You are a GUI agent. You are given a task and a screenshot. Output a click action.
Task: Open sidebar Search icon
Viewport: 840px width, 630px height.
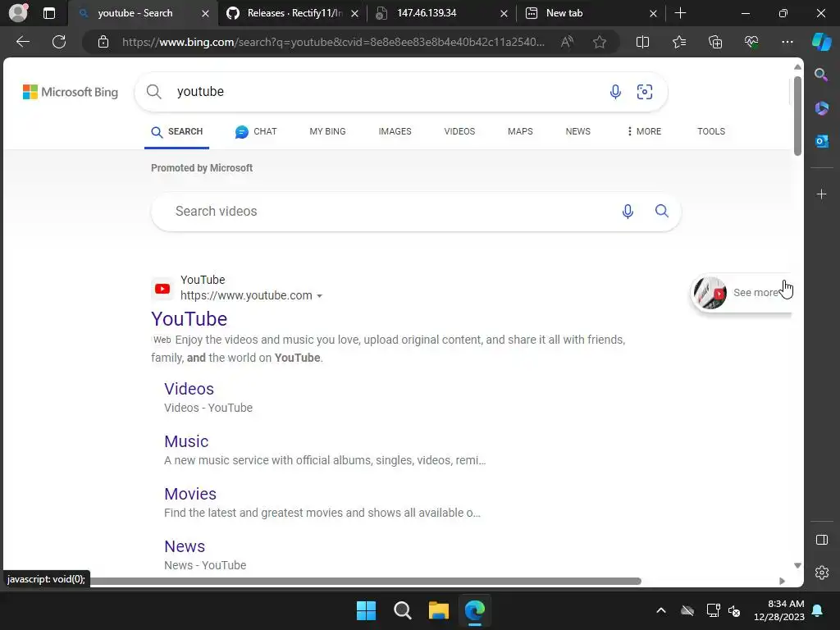click(x=821, y=75)
